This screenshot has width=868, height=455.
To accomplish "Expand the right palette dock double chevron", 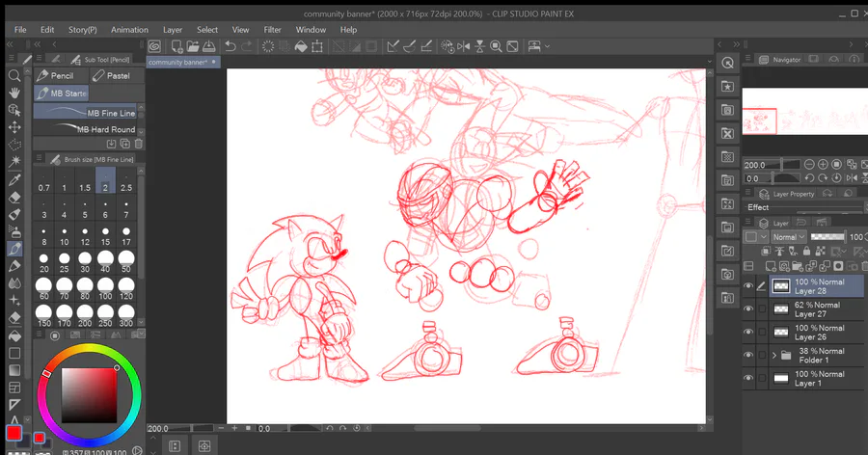I will click(x=736, y=44).
